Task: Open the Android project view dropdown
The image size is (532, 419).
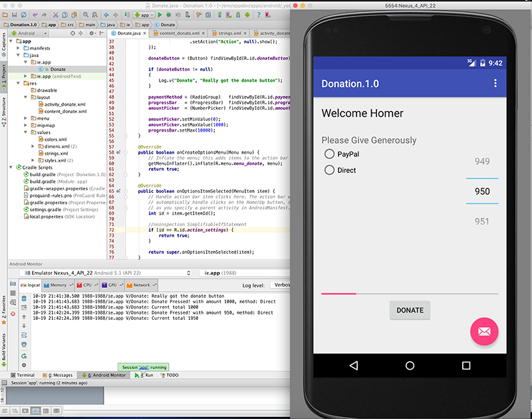Action: pyautogui.click(x=30, y=33)
